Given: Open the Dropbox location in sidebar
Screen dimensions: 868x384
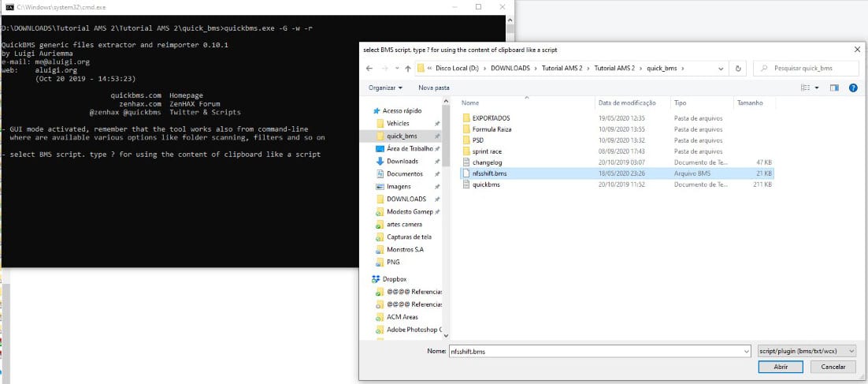Looking at the screenshot, I should [395, 279].
